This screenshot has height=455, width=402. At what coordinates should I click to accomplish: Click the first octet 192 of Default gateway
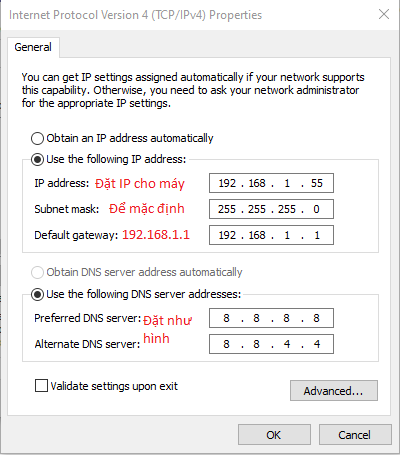pyautogui.click(x=227, y=235)
